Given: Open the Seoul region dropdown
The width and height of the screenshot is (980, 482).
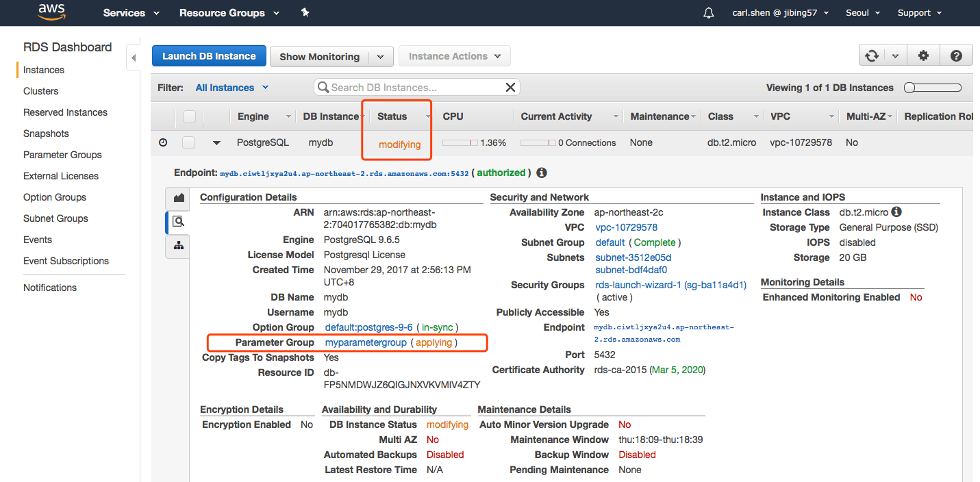Looking at the screenshot, I should coord(862,13).
